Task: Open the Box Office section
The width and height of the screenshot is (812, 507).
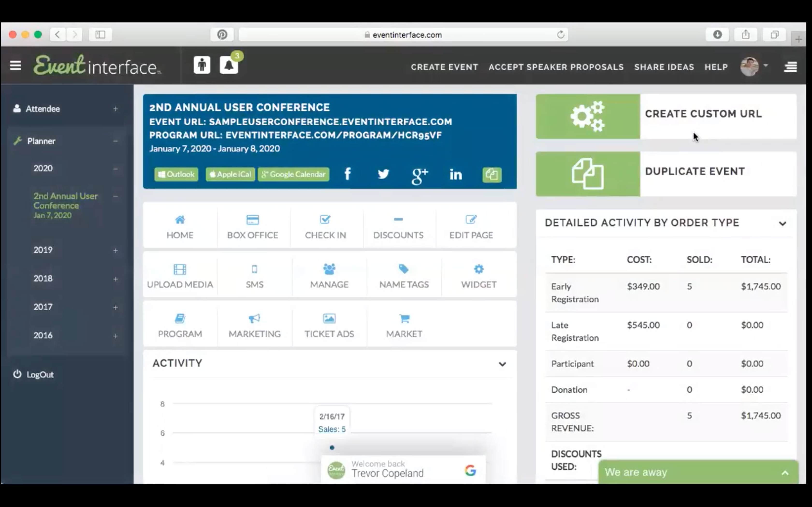Action: click(253, 226)
